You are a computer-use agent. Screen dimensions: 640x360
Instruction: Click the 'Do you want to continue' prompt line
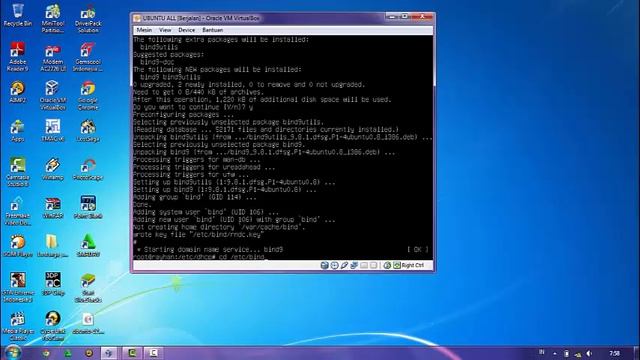click(x=193, y=107)
